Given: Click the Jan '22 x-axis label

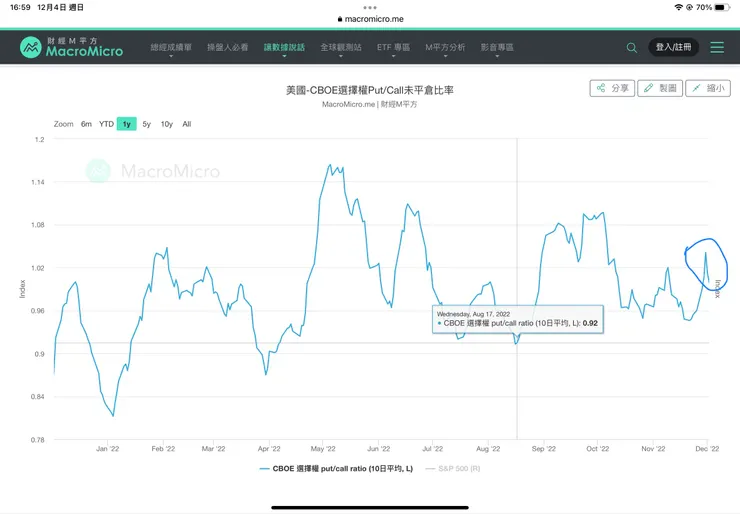Looking at the screenshot, I should (x=108, y=449).
